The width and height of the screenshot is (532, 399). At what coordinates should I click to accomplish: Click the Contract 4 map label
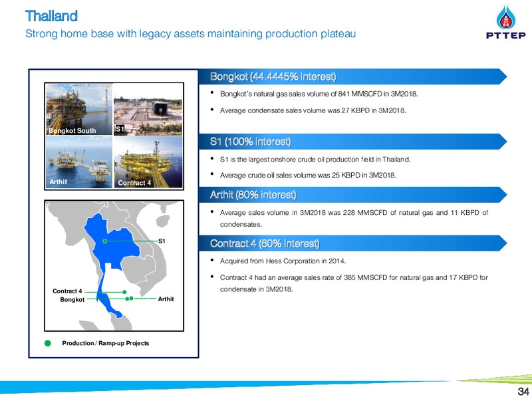67,291
